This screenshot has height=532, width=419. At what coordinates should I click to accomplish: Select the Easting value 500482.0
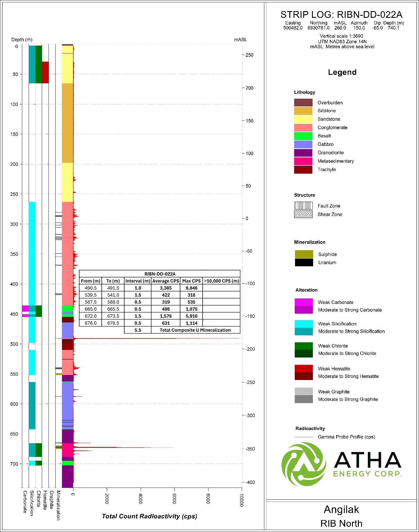pos(293,28)
